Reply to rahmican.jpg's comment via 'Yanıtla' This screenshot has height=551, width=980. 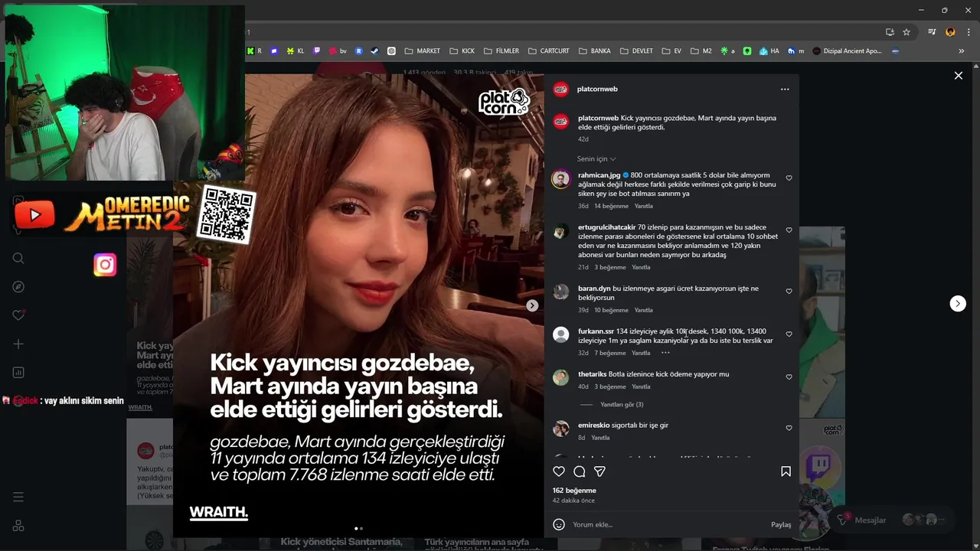[x=643, y=206]
